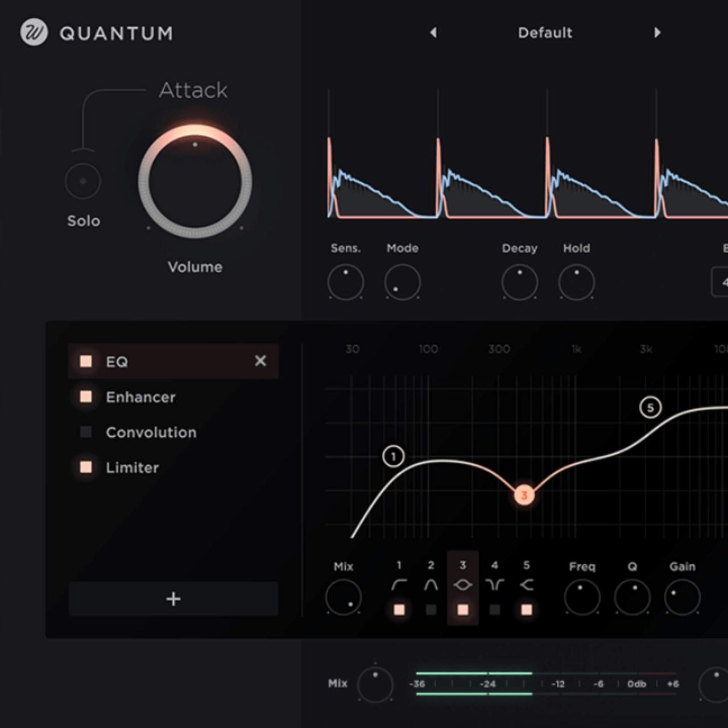
Task: Select EQ node 1 on curve
Action: pos(393,456)
